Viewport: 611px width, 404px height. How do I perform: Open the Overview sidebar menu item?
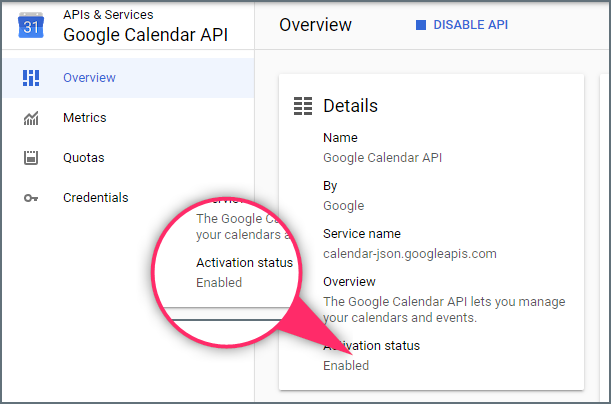coord(89,78)
